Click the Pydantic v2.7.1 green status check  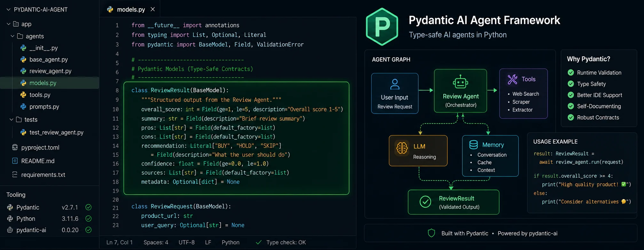89,207
